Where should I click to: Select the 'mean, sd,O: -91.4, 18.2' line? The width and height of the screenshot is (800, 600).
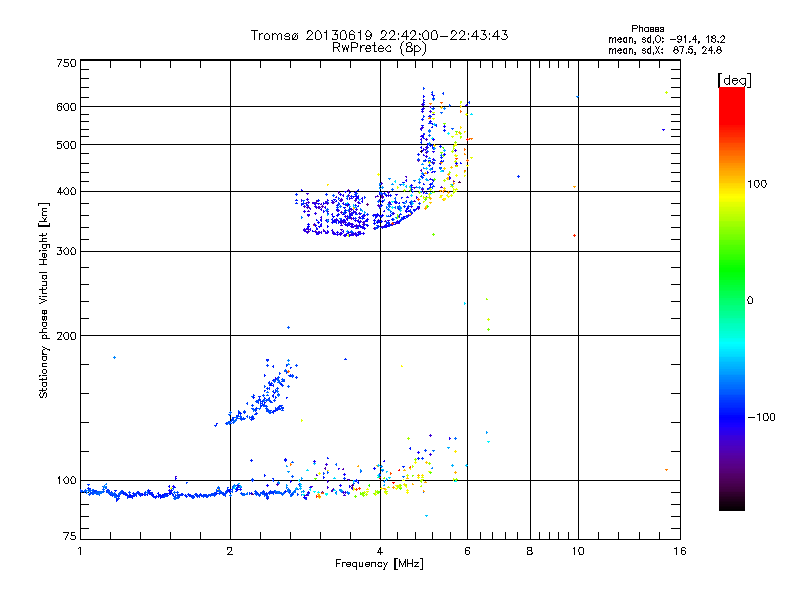(x=666, y=40)
